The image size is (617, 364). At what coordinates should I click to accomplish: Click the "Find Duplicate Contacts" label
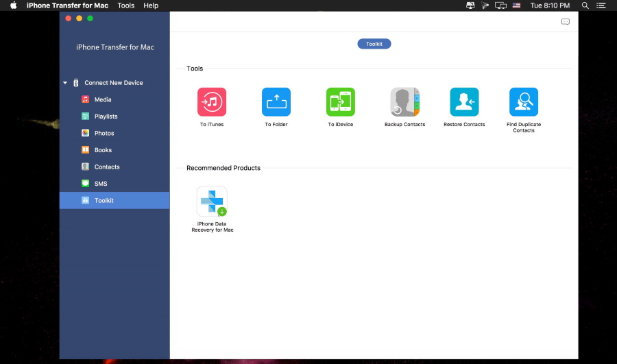[524, 127]
